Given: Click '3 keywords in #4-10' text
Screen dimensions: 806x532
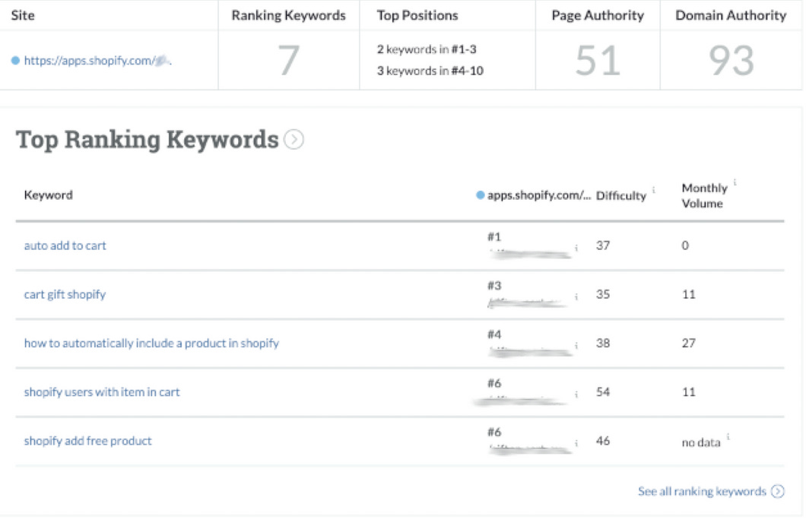Looking at the screenshot, I should (x=430, y=71).
